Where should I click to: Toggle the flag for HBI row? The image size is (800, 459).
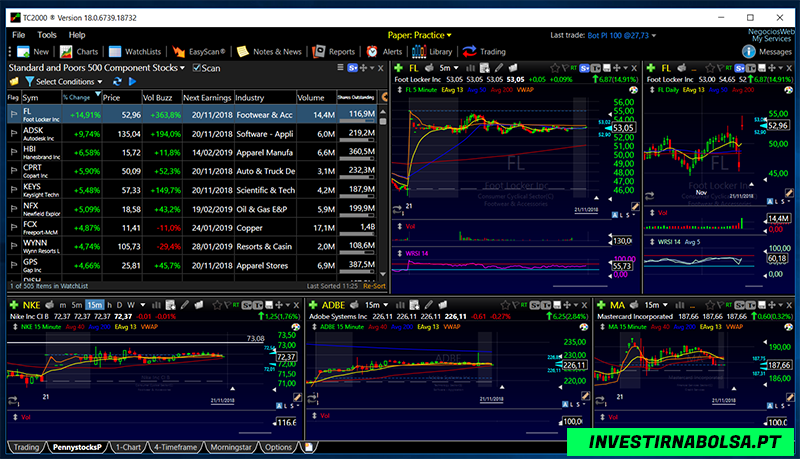point(14,152)
